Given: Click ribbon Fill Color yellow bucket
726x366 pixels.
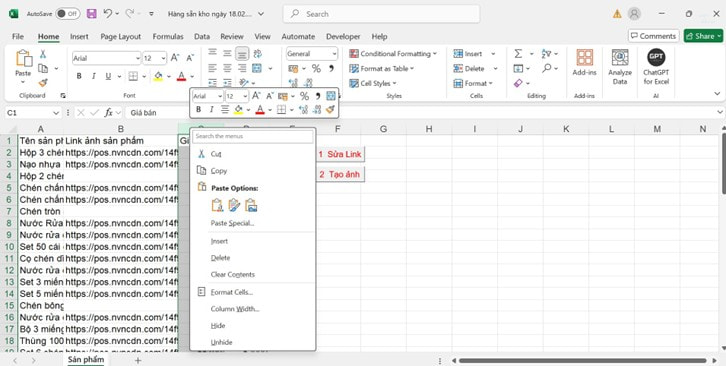Looking at the screenshot, I should click(x=158, y=76).
